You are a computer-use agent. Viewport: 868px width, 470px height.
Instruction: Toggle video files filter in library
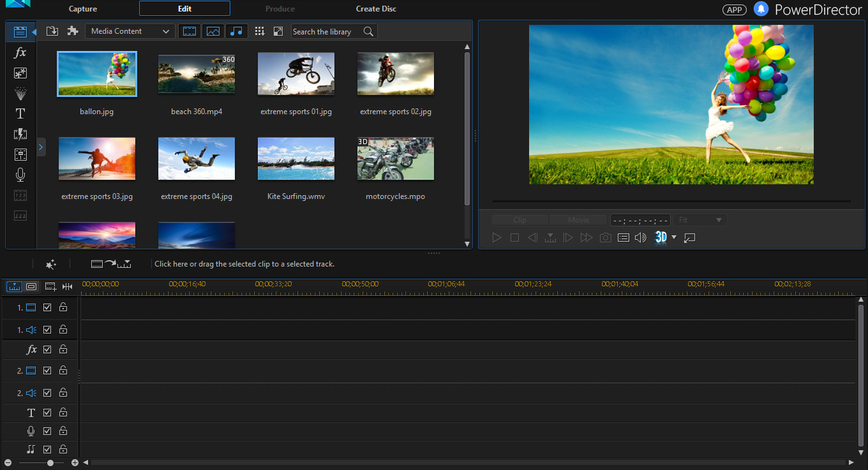[x=190, y=31]
